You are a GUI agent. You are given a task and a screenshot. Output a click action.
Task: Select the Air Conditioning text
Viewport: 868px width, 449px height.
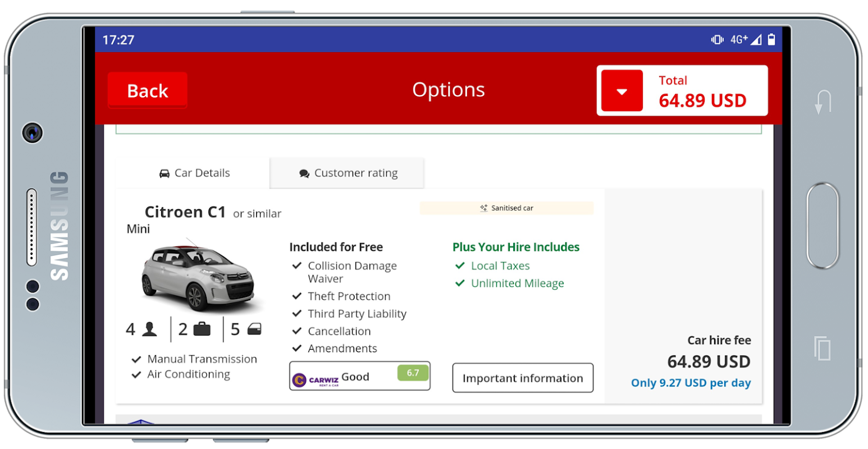189,374
